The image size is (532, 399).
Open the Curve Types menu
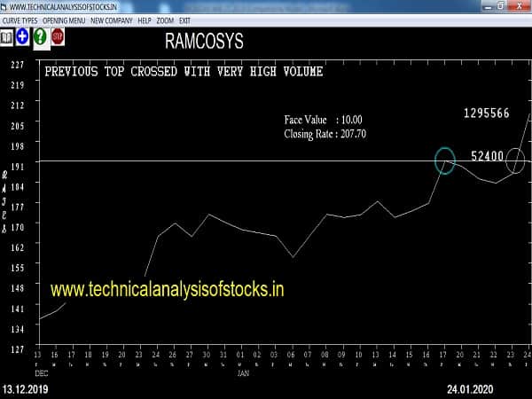click(21, 20)
